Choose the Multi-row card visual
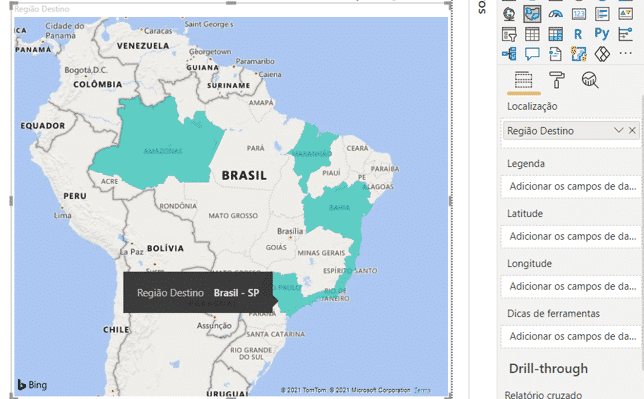The width and height of the screenshot is (644, 399). (x=602, y=14)
